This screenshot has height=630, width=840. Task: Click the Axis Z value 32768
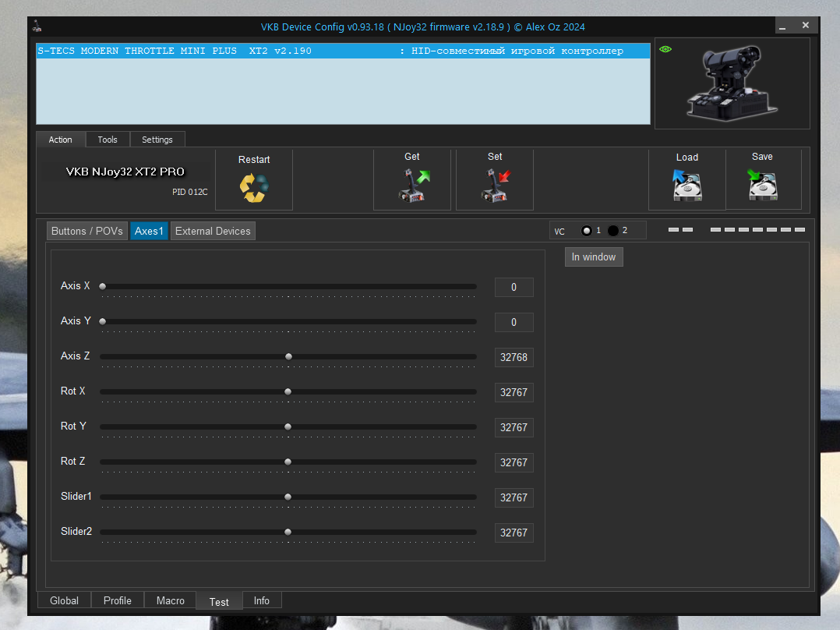coord(514,358)
